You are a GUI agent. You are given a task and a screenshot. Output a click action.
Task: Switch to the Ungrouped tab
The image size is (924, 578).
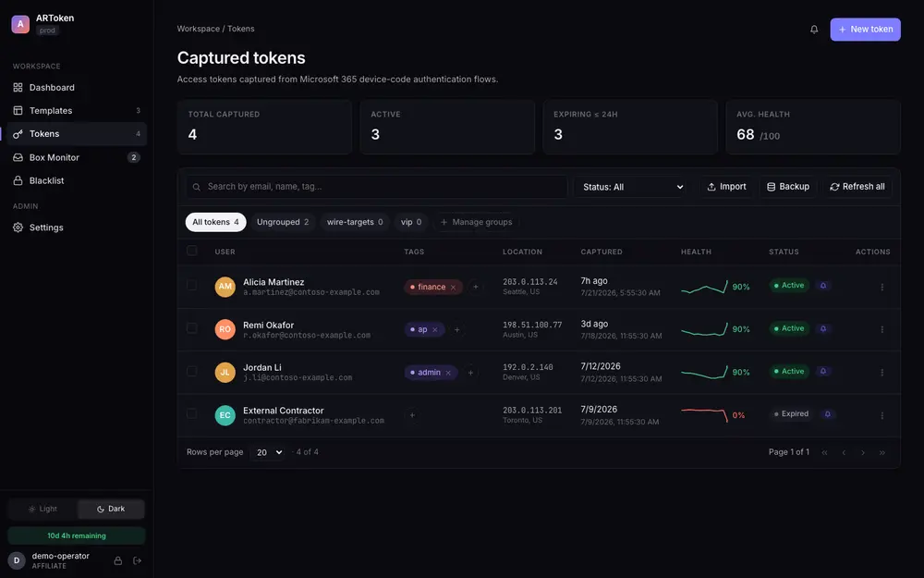coord(283,222)
